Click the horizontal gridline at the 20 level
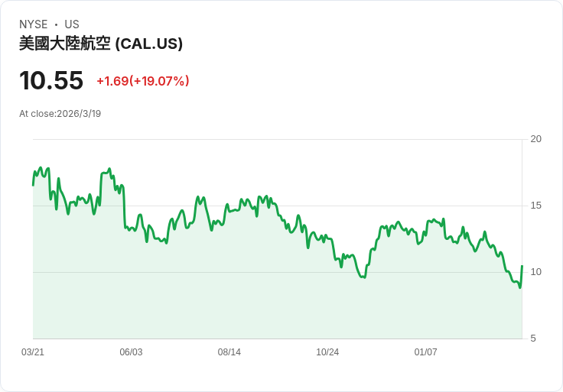The image size is (563, 392). [275, 139]
